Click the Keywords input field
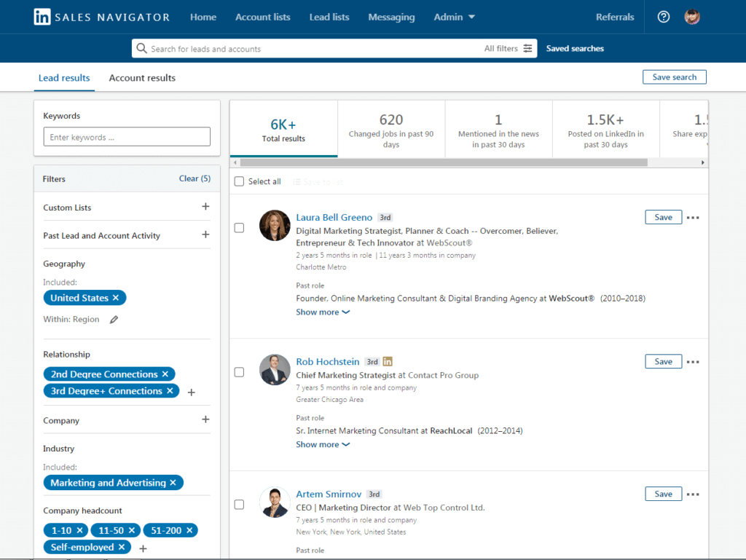 [x=126, y=136]
